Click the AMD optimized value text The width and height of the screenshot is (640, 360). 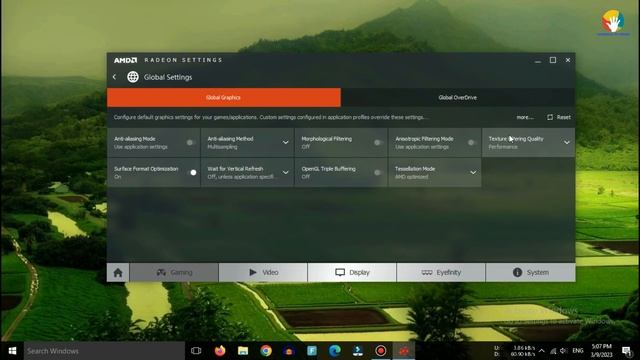411,177
